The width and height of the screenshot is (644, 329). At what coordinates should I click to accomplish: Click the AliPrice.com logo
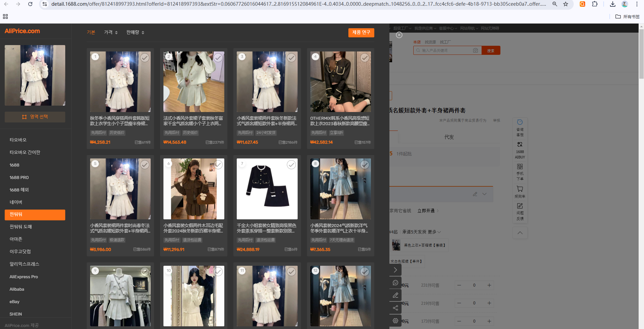[x=22, y=31]
